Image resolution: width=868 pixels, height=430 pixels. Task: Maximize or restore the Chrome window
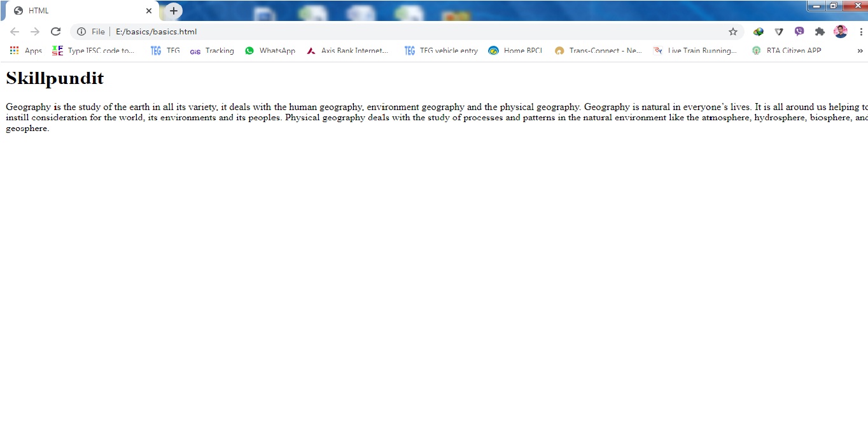833,6
